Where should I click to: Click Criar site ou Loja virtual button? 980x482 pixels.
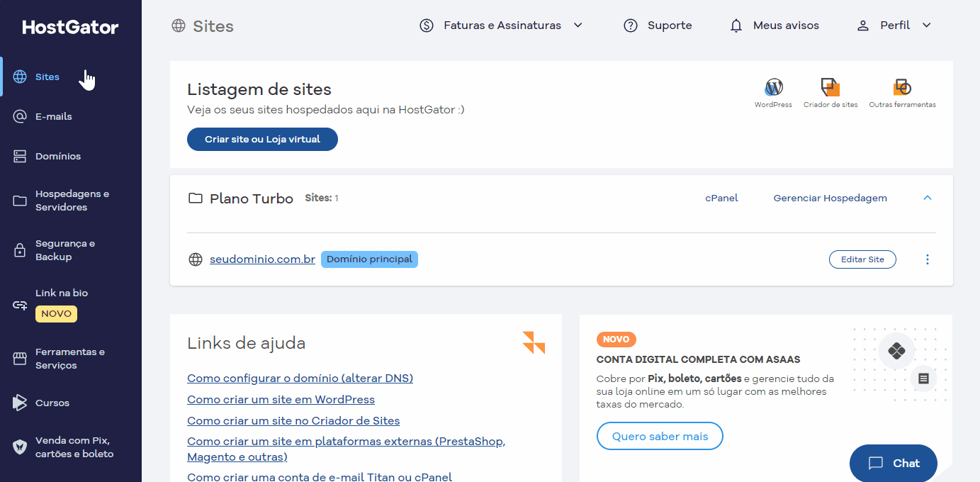point(262,140)
